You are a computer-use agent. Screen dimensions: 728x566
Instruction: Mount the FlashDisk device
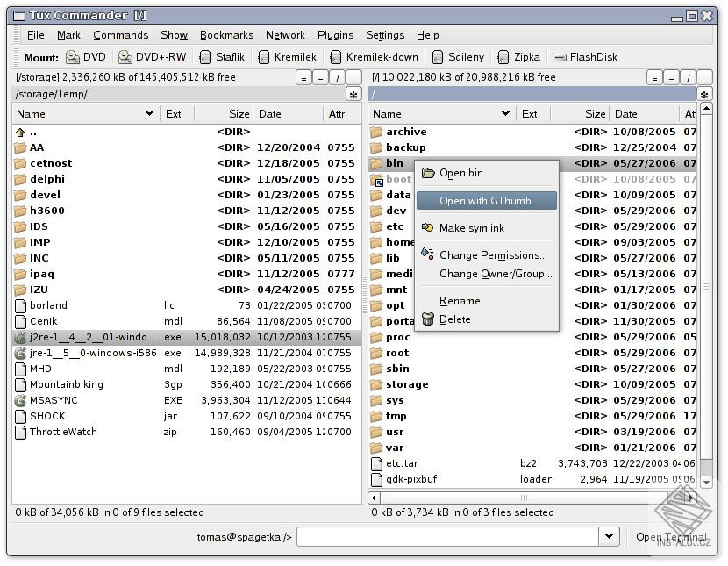click(x=585, y=57)
